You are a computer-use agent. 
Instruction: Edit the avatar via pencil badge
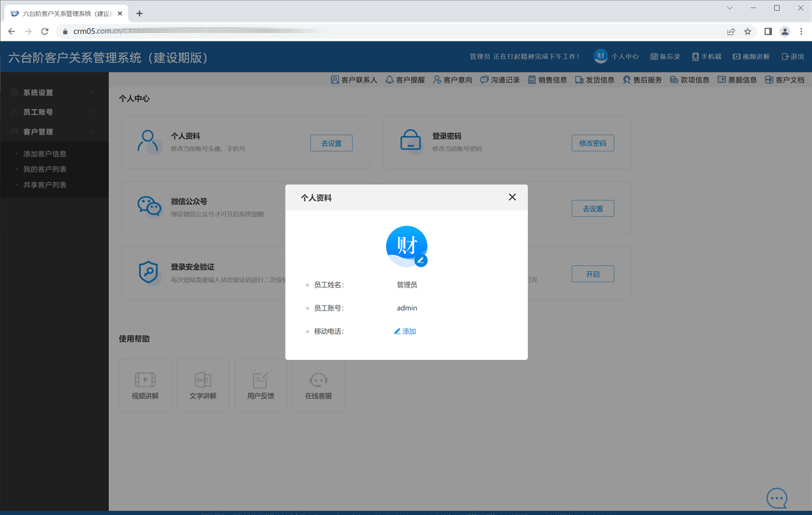pos(421,260)
